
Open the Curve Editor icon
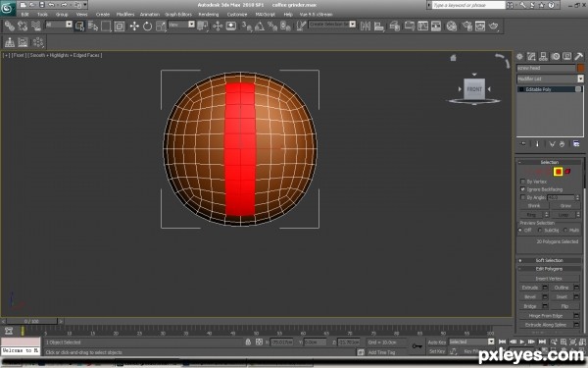[422, 26]
